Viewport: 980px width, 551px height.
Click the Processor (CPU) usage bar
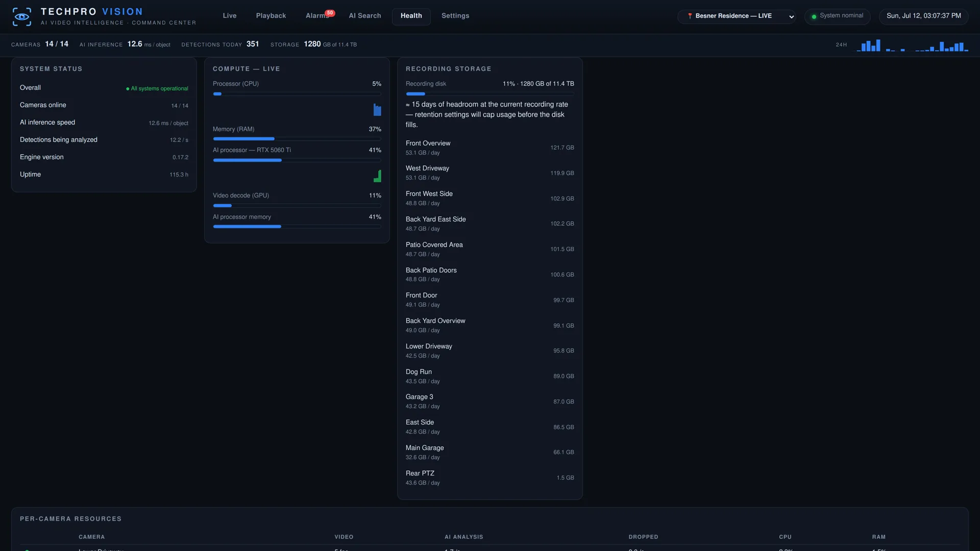(x=297, y=94)
